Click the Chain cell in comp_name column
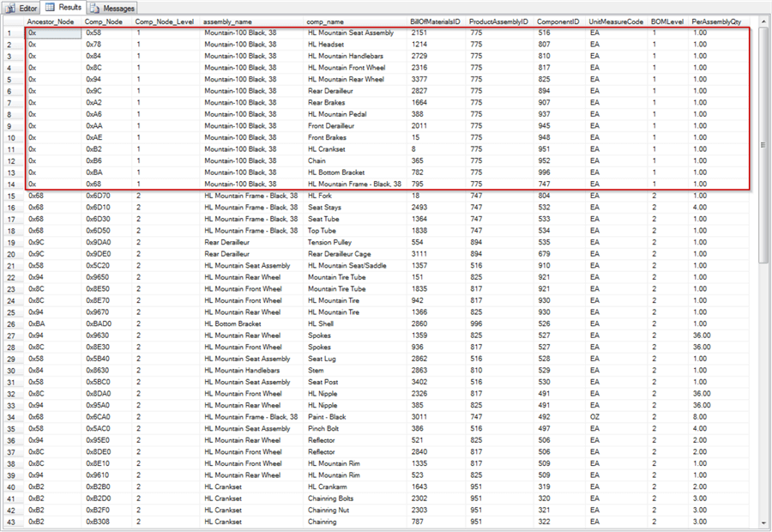 coord(317,160)
